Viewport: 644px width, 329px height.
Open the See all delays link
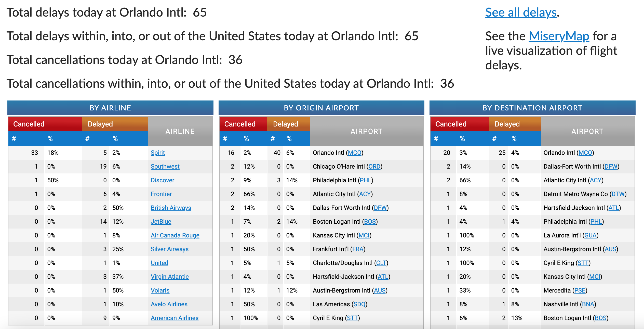(x=521, y=12)
